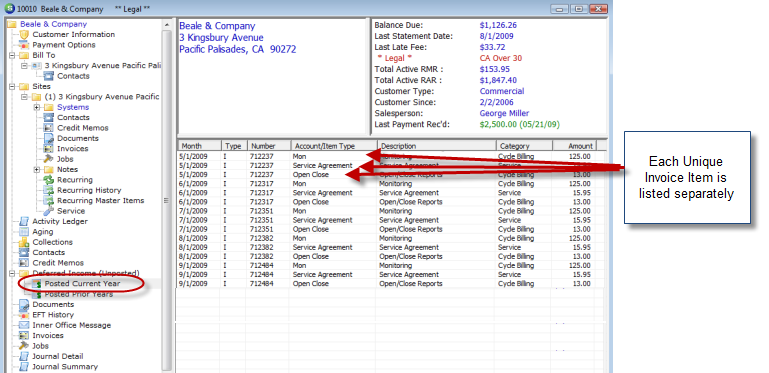Select Posted Current Year tree item
769x373 pixels.
[82, 283]
